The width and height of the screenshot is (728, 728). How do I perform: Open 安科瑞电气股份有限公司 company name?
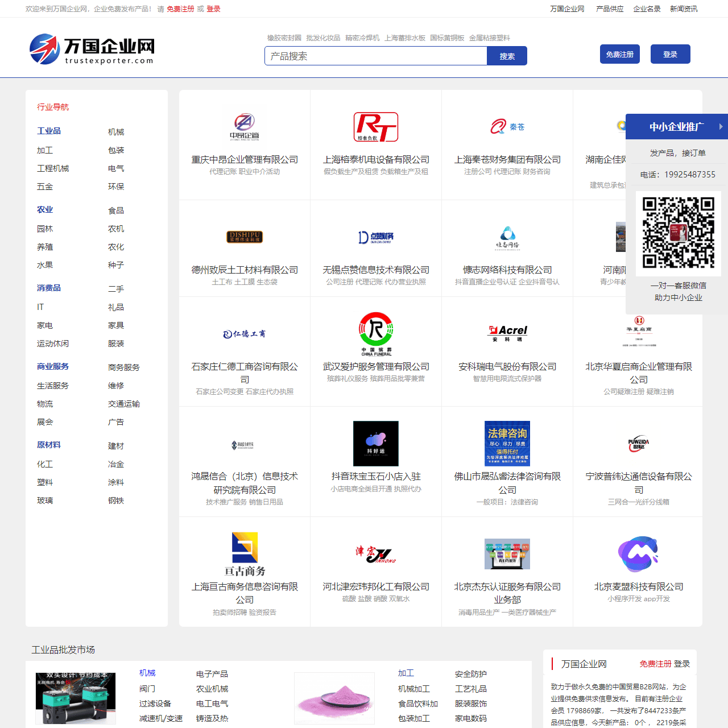pyautogui.click(x=507, y=367)
